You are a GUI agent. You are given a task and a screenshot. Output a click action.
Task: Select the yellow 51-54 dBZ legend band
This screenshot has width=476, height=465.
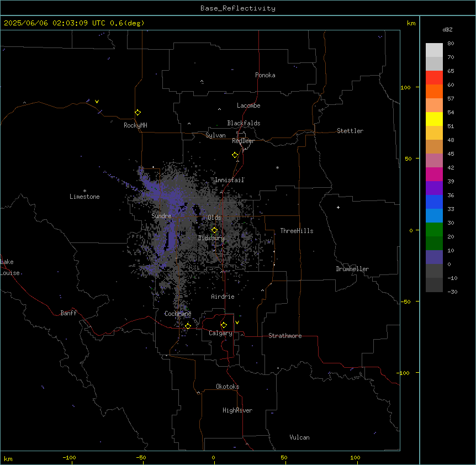point(434,119)
